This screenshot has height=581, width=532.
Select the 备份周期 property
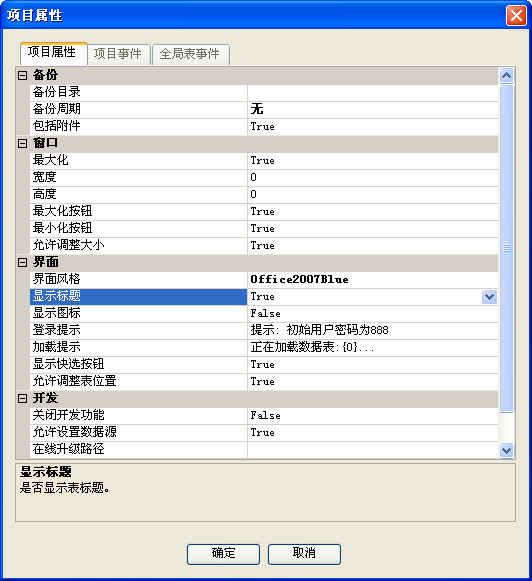click(x=139, y=109)
